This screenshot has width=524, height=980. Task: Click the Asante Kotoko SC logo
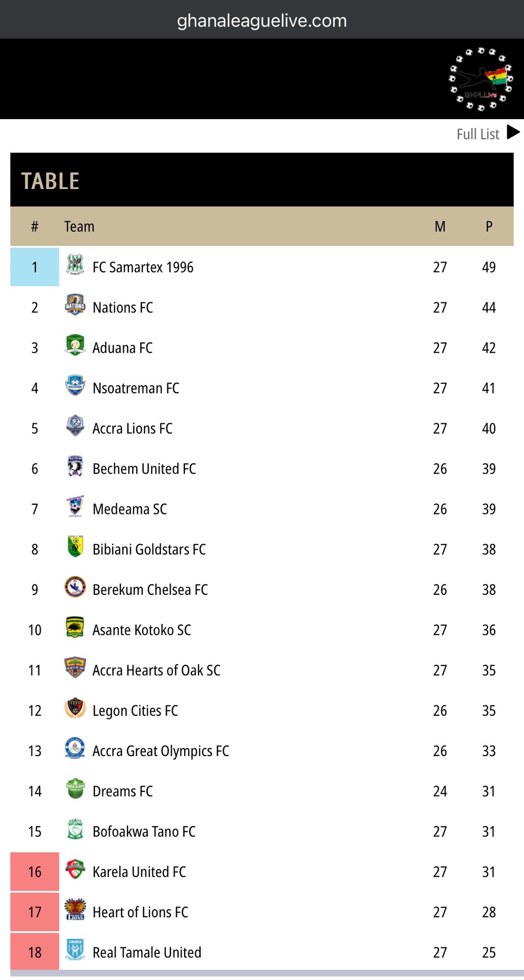point(75,627)
